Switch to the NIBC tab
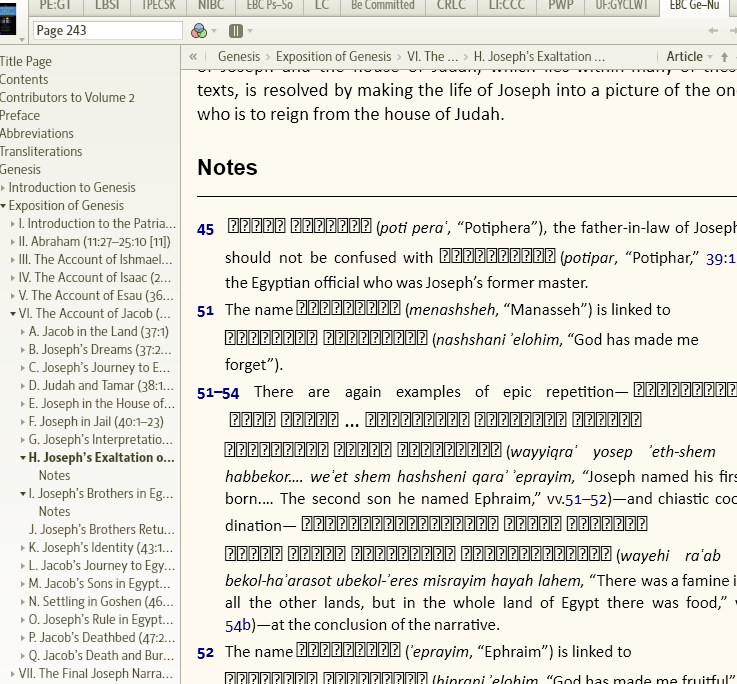This screenshot has width=737, height=684. tap(210, 6)
